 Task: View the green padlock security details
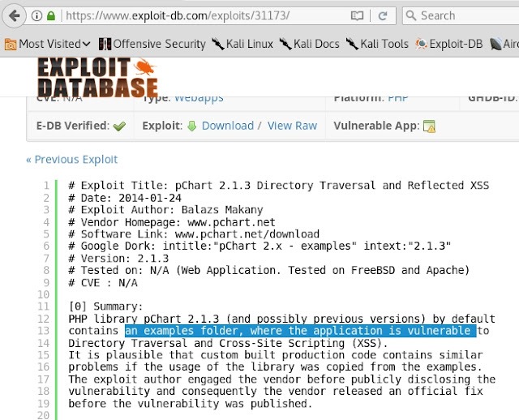click(x=51, y=15)
